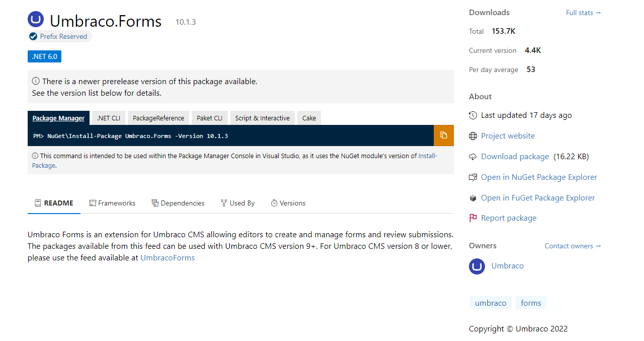This screenshot has height=341, width=644.
Task: Open in FuGet Package Explorer
Action: [538, 198]
